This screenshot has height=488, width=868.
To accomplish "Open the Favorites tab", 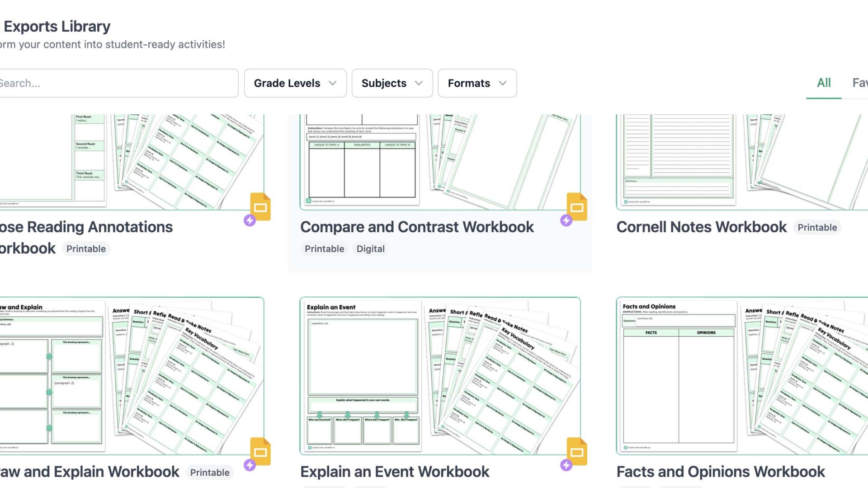I will pos(860,83).
